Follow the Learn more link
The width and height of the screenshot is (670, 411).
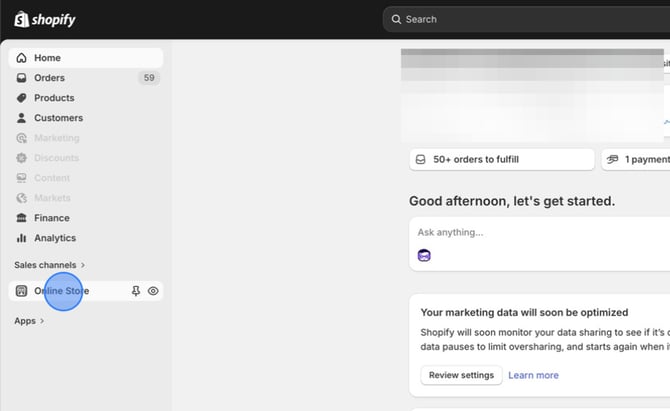533,375
